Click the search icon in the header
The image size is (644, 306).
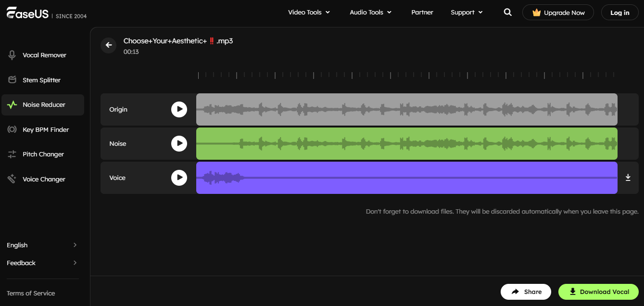508,12
